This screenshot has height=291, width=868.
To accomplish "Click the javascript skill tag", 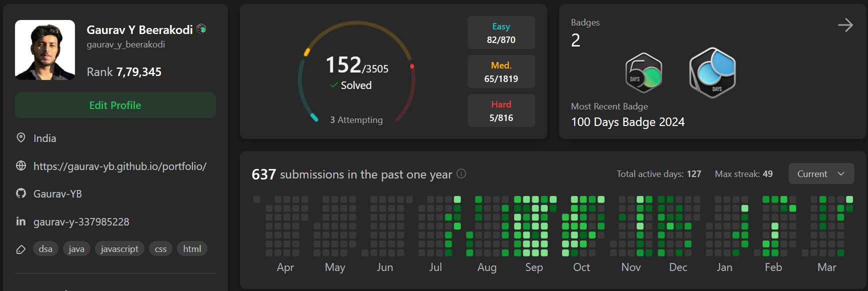I will tap(119, 248).
